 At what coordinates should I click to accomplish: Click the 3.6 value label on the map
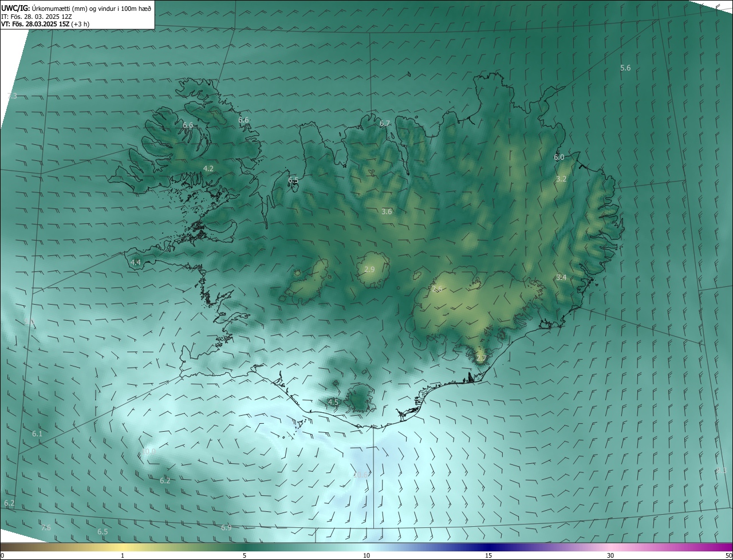pos(387,212)
